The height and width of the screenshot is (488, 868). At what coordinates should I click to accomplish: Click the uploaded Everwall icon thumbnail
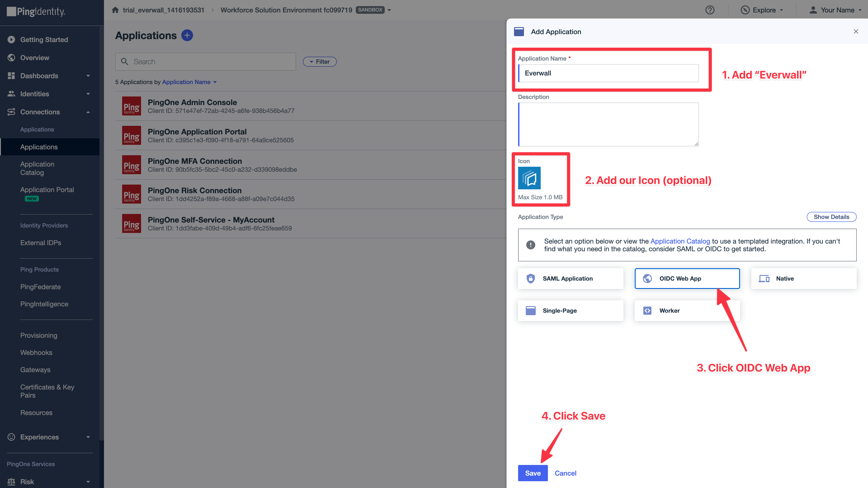[529, 178]
